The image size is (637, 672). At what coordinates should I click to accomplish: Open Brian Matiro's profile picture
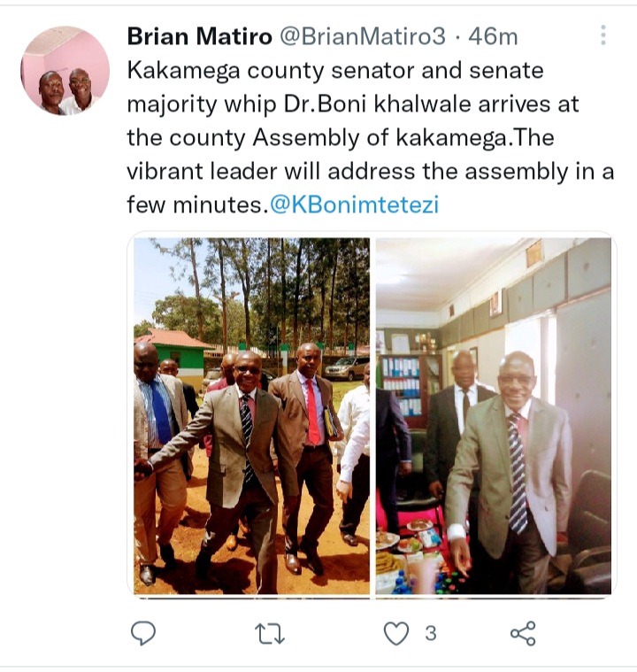point(65,71)
